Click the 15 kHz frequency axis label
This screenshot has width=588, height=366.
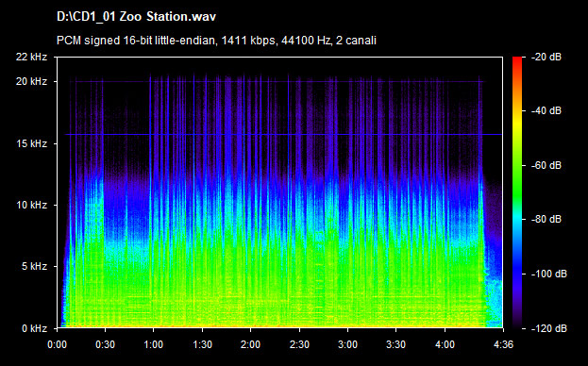[x=31, y=143]
